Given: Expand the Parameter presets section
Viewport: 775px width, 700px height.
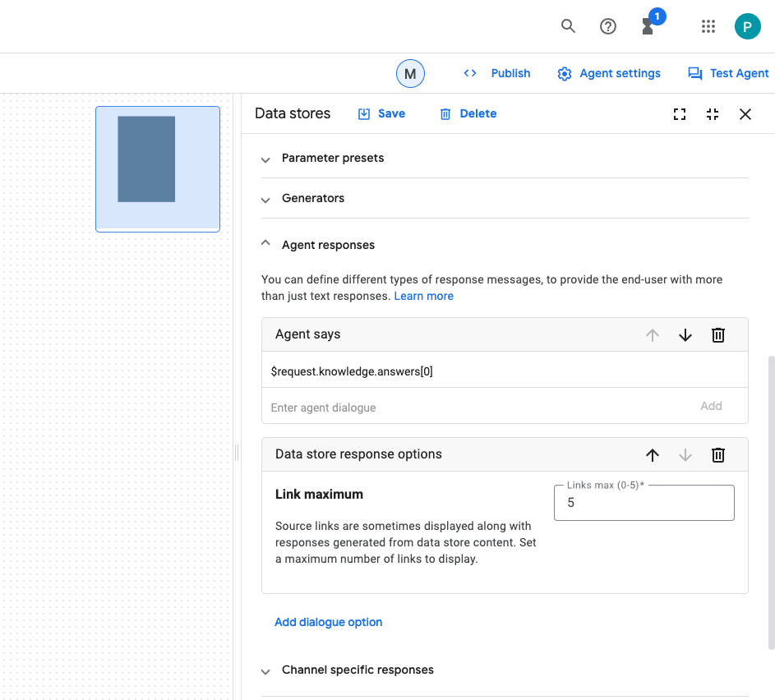Looking at the screenshot, I should point(265,159).
